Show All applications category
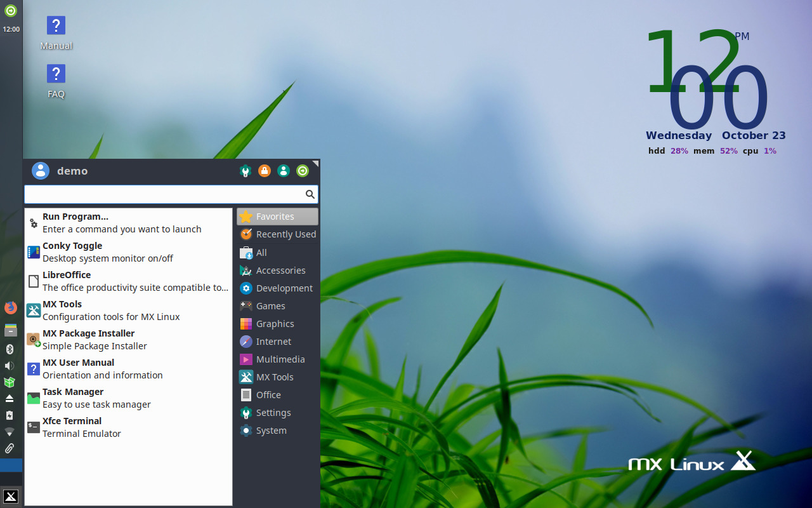Screen dimensions: 812x508 [277, 253]
